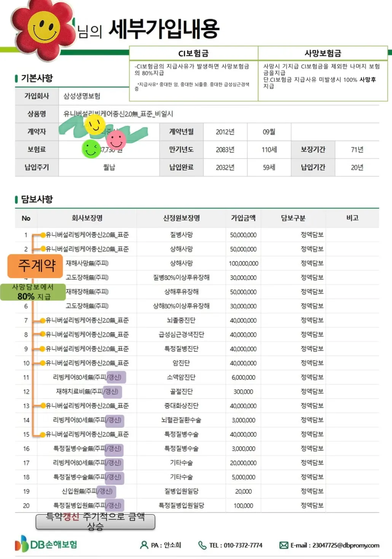Click the 만기년도 label cell

tap(182, 149)
